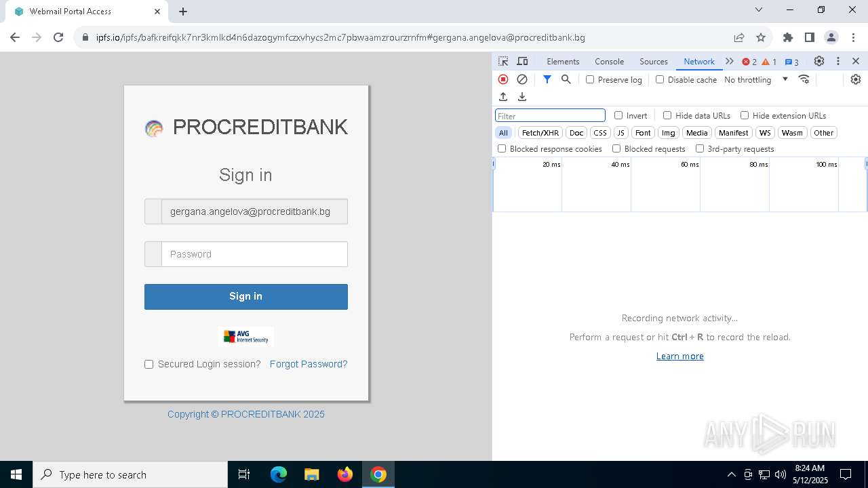
Task: Click the blue Sign in button
Action: [246, 296]
